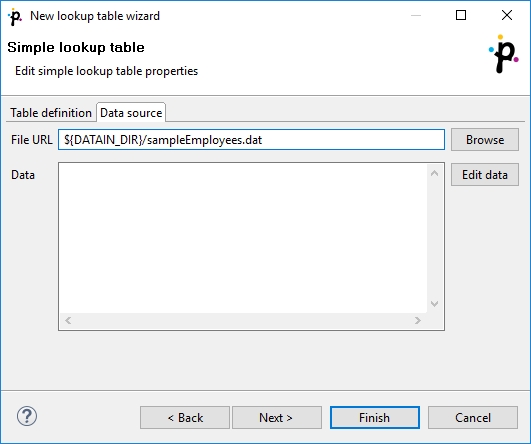Image resolution: width=531 pixels, height=444 pixels.
Task: Click the app icon in title bar
Action: [15, 17]
